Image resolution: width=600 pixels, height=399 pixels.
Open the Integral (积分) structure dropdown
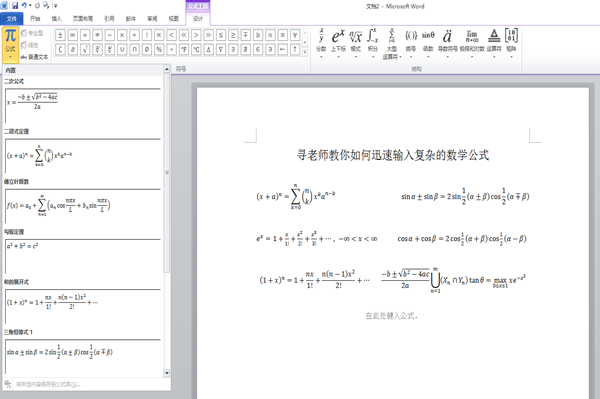coord(373,43)
